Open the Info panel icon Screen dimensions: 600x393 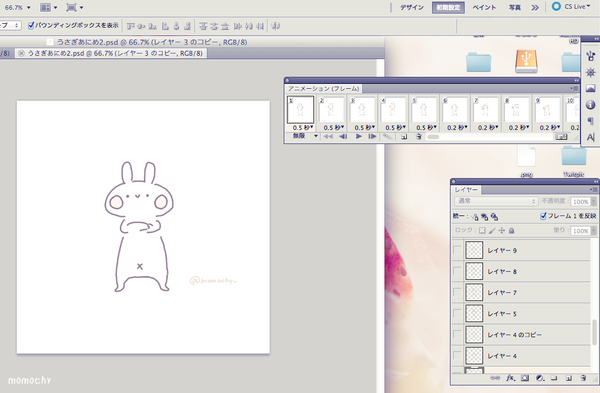tap(590, 105)
